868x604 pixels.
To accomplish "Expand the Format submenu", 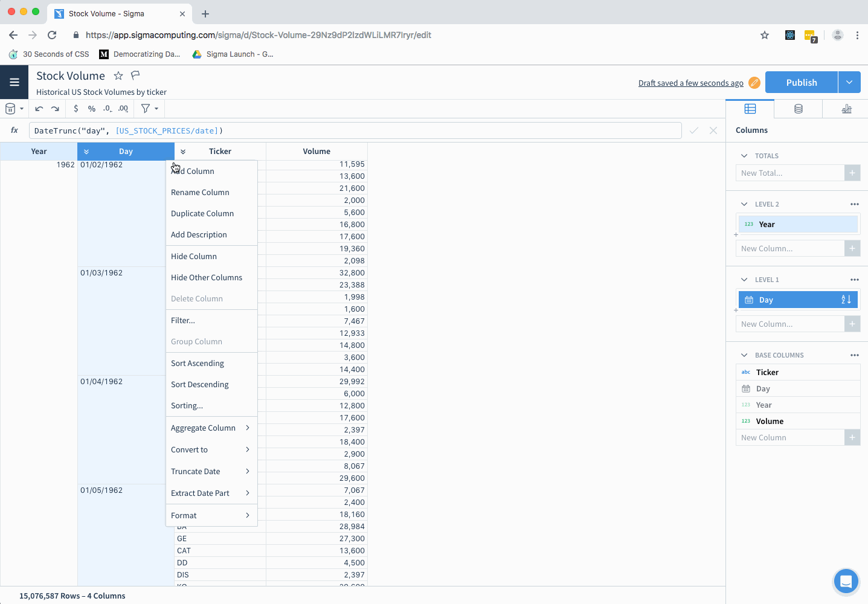I will point(211,515).
